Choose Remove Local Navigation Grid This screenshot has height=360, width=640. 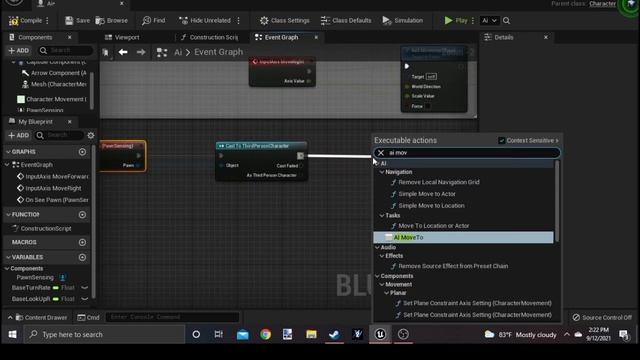[439, 182]
